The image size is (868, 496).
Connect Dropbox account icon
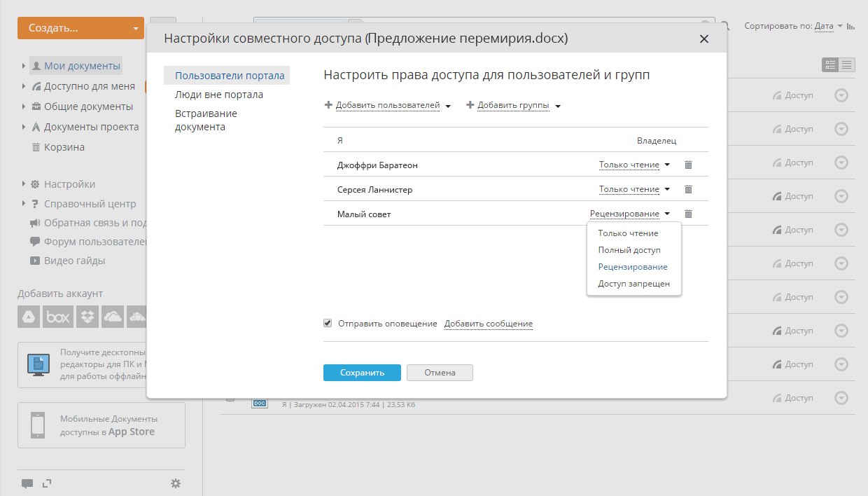click(x=87, y=317)
